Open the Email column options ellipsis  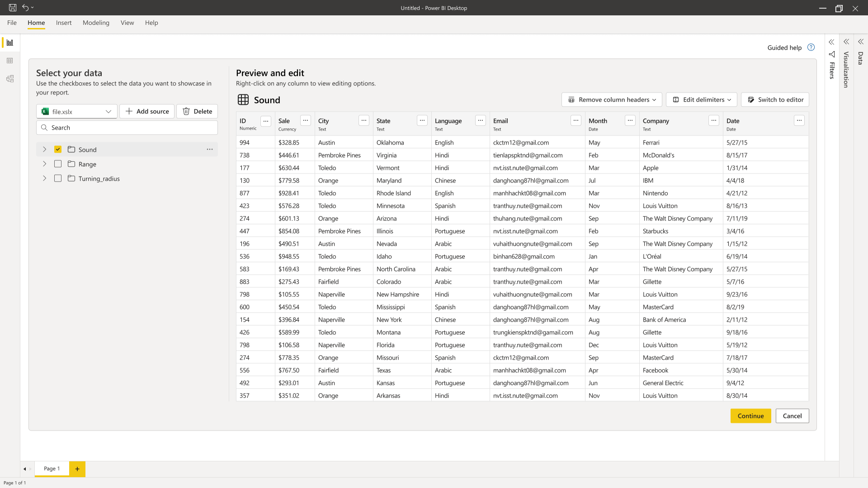576,121
